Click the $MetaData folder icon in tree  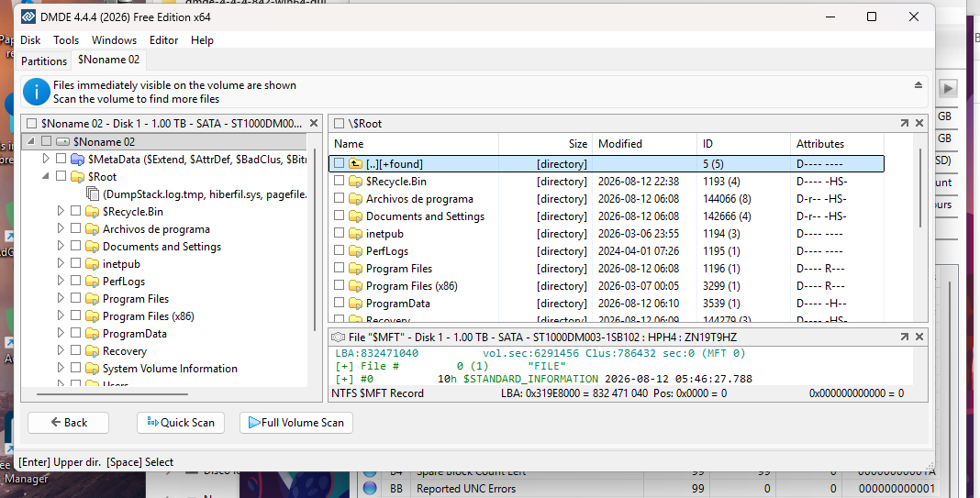point(77,160)
